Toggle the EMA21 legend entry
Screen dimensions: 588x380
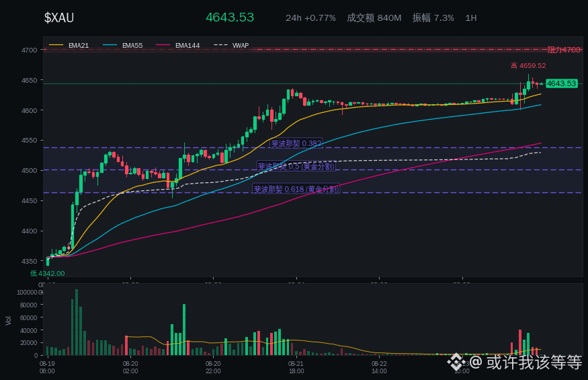click(x=69, y=46)
